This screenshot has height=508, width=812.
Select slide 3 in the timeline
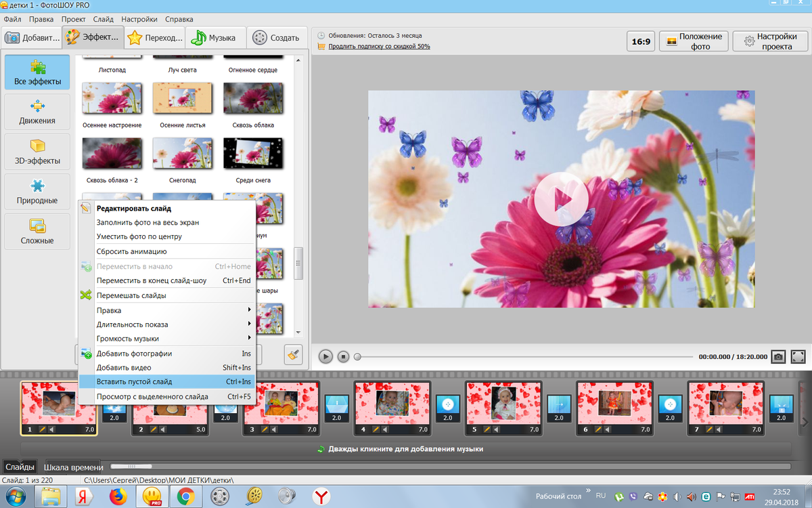pyautogui.click(x=280, y=408)
